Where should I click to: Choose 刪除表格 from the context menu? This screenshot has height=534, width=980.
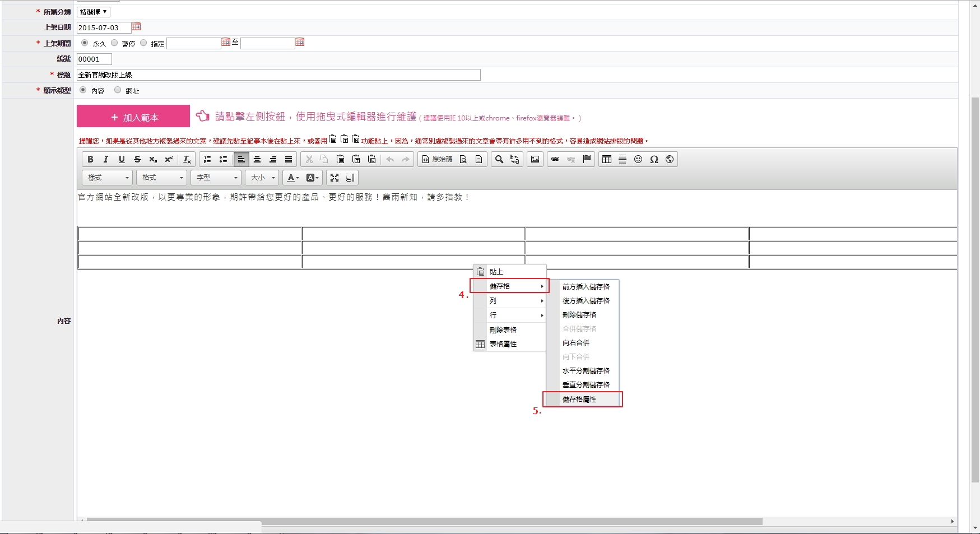[503, 330]
